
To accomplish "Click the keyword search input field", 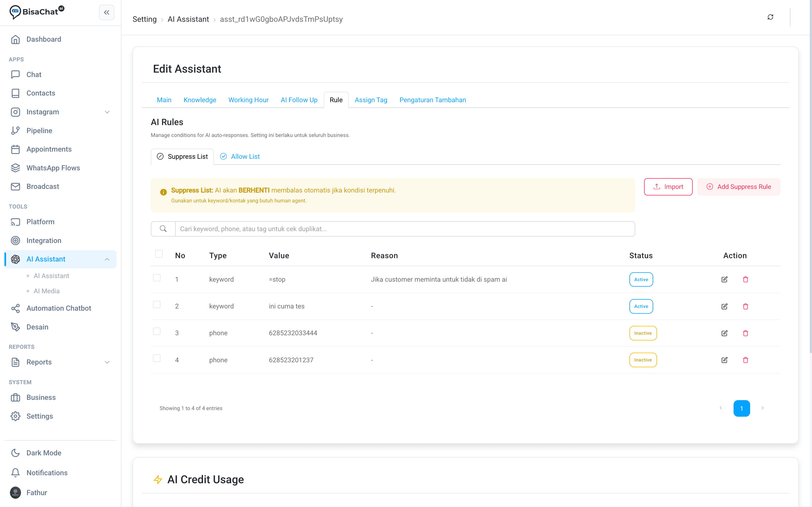I will [x=405, y=229].
